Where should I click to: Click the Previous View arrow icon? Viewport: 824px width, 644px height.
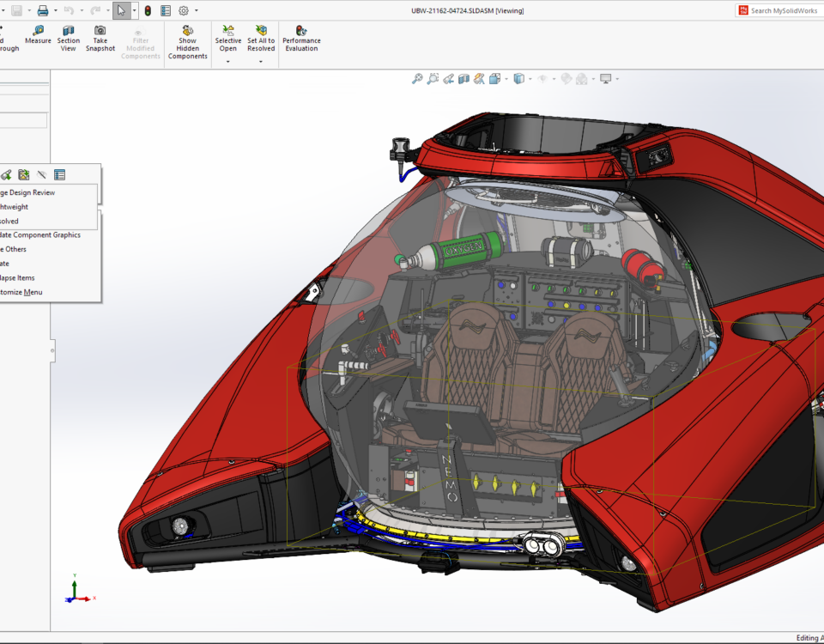click(447, 77)
